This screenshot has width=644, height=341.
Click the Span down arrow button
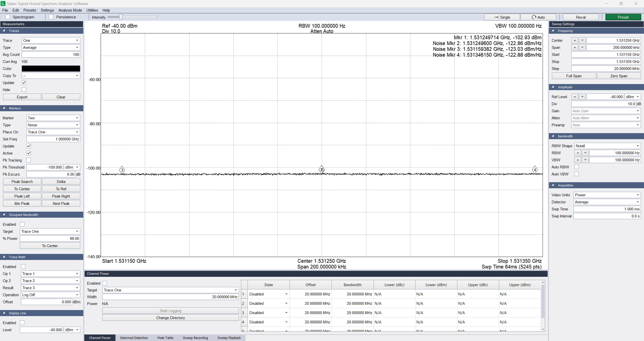pos(582,48)
